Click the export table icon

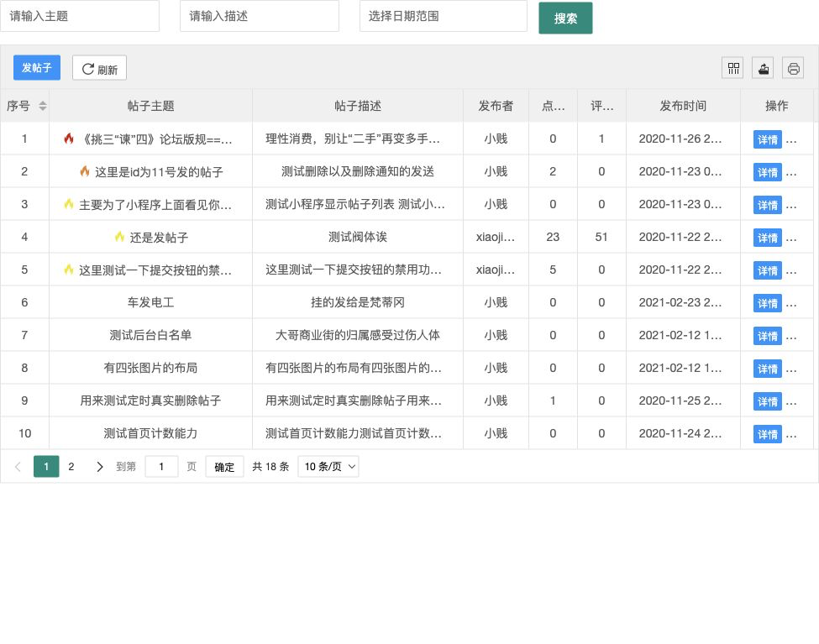(x=763, y=68)
